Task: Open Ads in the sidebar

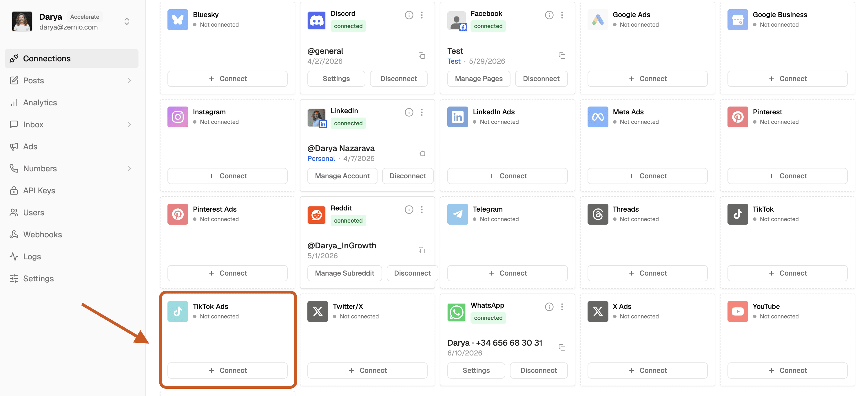Action: pyautogui.click(x=72, y=146)
